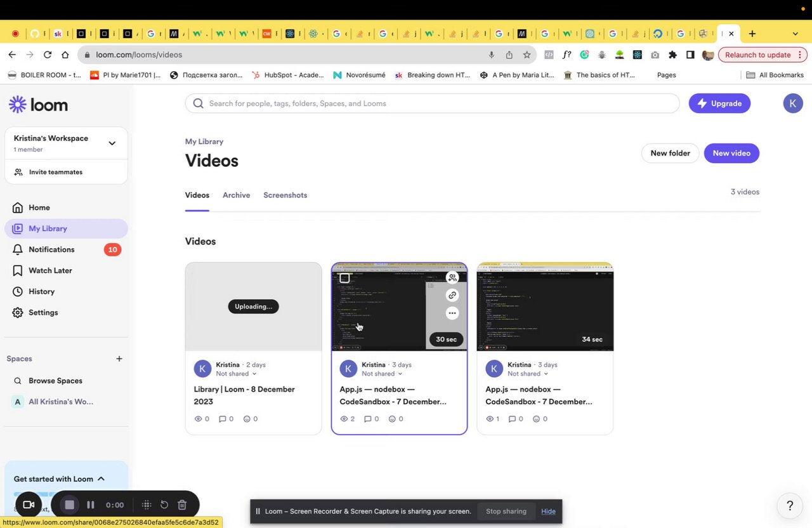Image resolution: width=812 pixels, height=528 pixels.
Task: Click the My Library breadcrumb
Action: (x=204, y=142)
